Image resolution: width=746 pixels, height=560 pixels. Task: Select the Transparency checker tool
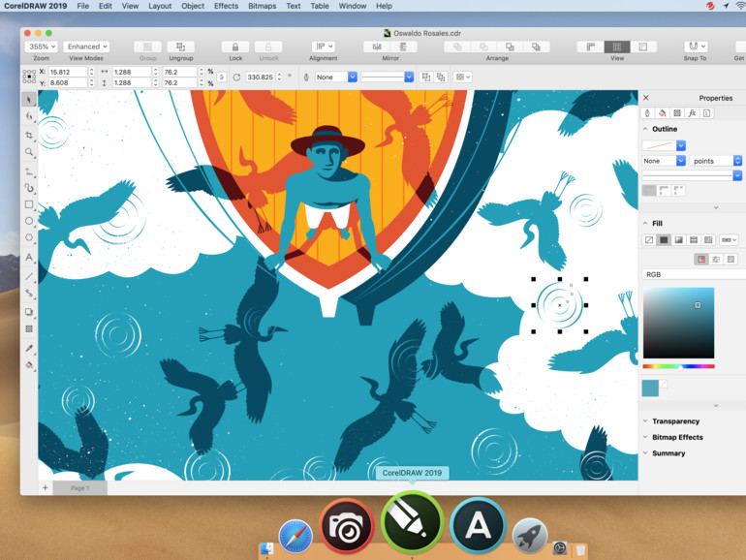29,328
